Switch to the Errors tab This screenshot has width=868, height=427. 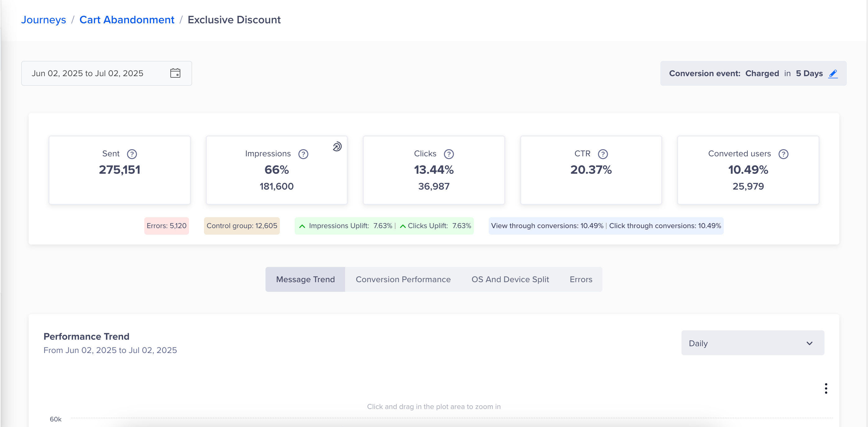coord(580,279)
